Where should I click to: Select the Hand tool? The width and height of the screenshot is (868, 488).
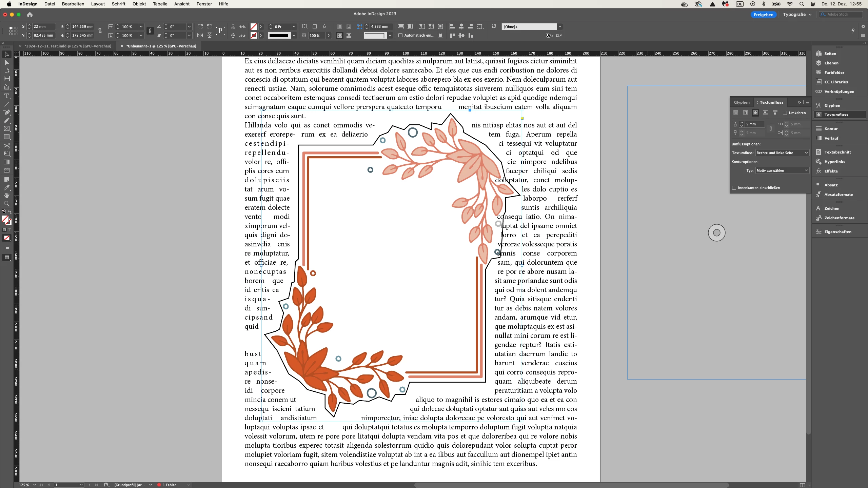(x=6, y=196)
